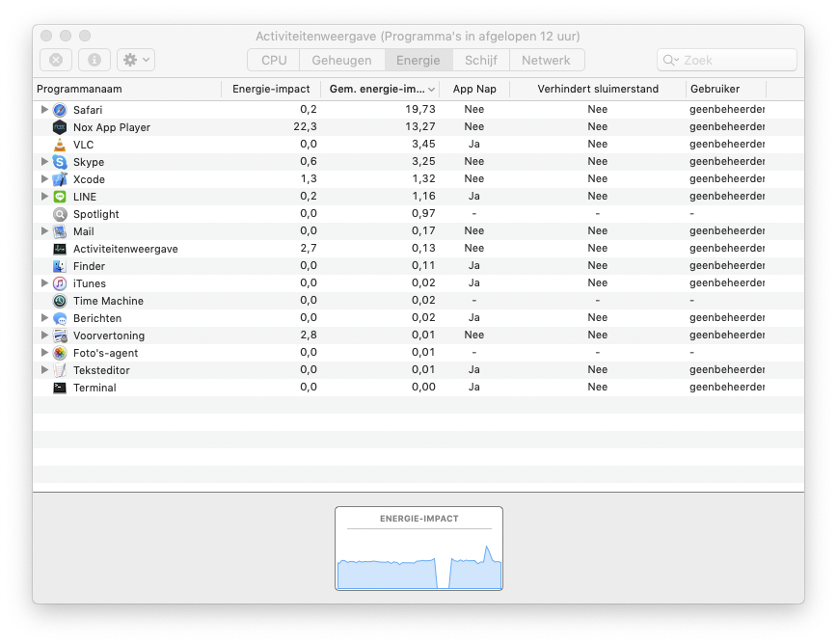Click the magnifier icon in search field

point(670,61)
